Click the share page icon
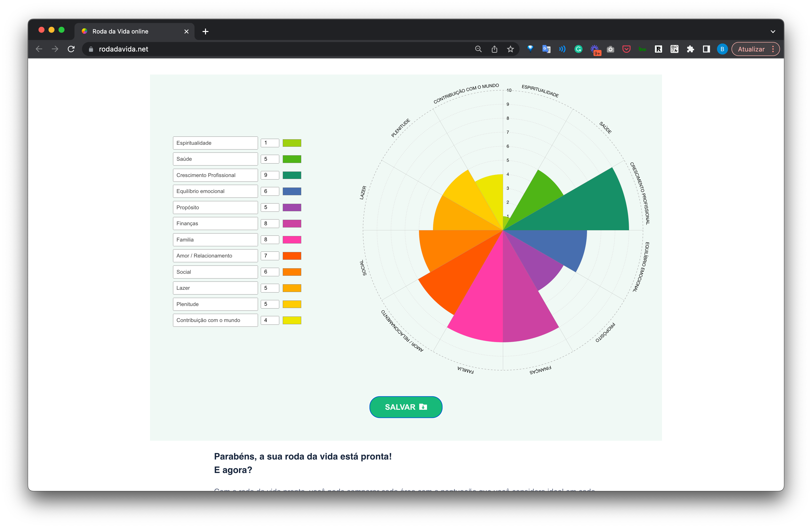The image size is (812, 528). pyautogui.click(x=494, y=49)
